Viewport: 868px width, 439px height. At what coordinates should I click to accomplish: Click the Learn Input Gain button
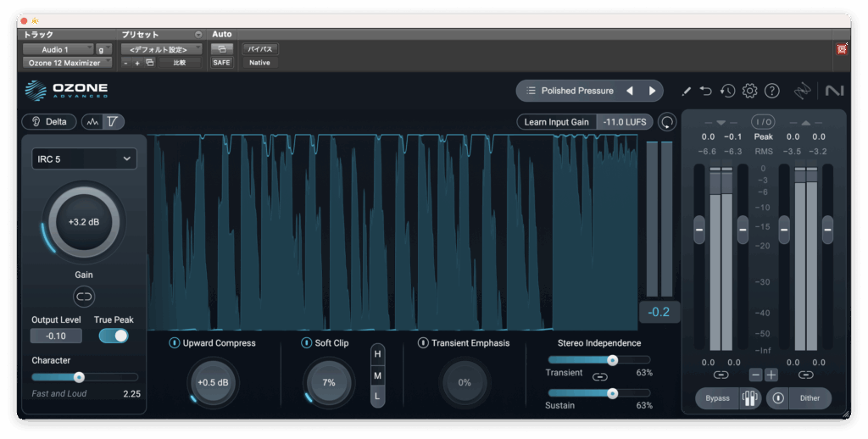556,122
